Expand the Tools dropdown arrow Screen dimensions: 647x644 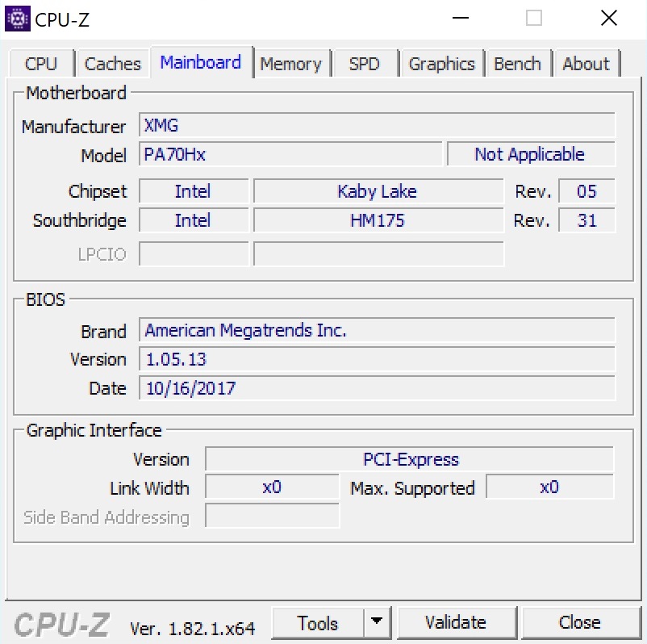coord(375,622)
